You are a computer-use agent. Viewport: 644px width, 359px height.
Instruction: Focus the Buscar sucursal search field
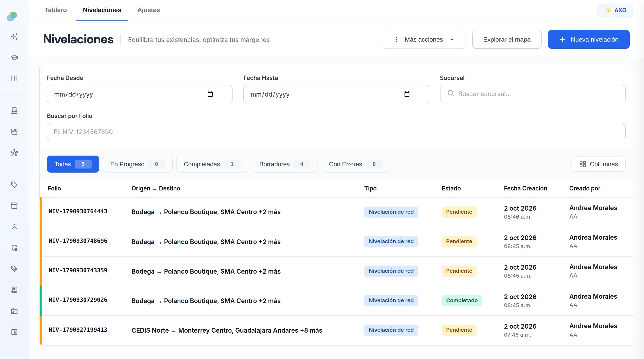pos(532,94)
